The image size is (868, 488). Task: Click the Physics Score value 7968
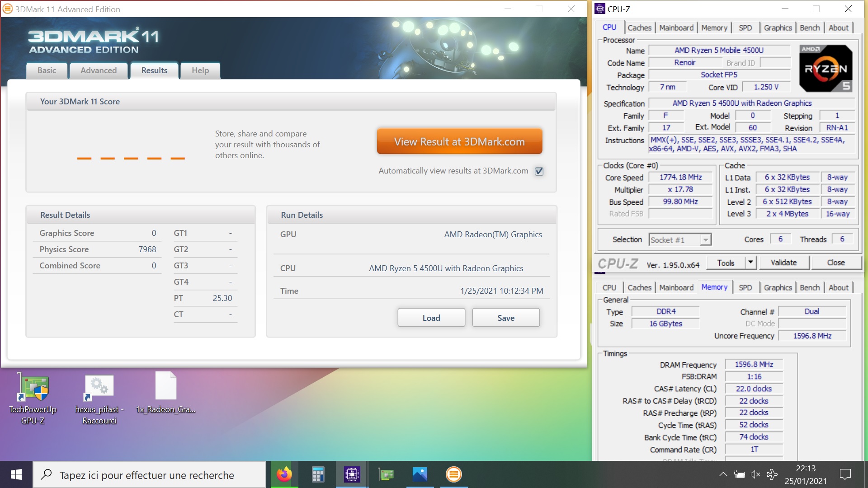(147, 249)
